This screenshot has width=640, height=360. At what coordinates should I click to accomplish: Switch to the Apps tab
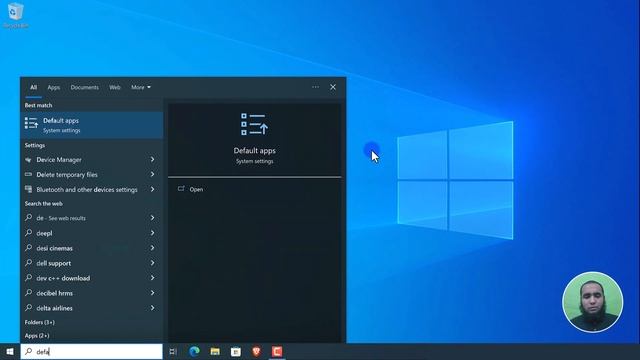(53, 87)
